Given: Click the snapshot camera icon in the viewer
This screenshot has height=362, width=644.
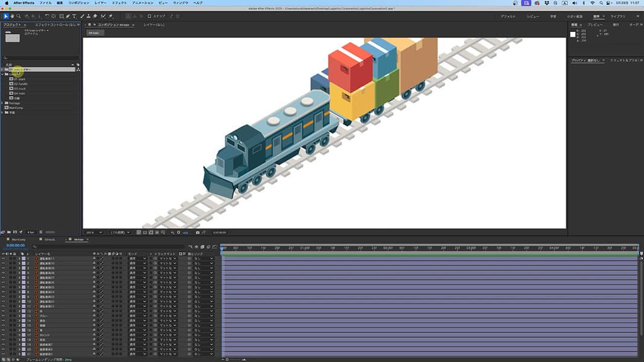Looking at the screenshot, I should point(197,232).
